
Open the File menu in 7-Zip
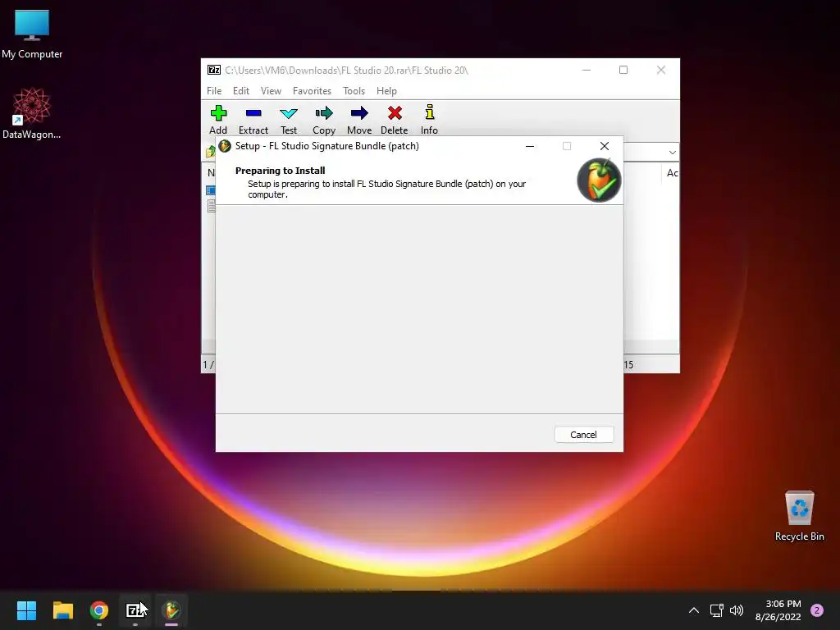tap(214, 91)
